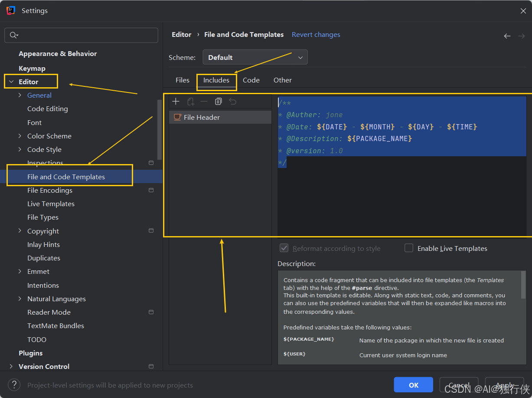The height and width of the screenshot is (398, 532).
Task: Open TODO settings
Action: [37, 339]
